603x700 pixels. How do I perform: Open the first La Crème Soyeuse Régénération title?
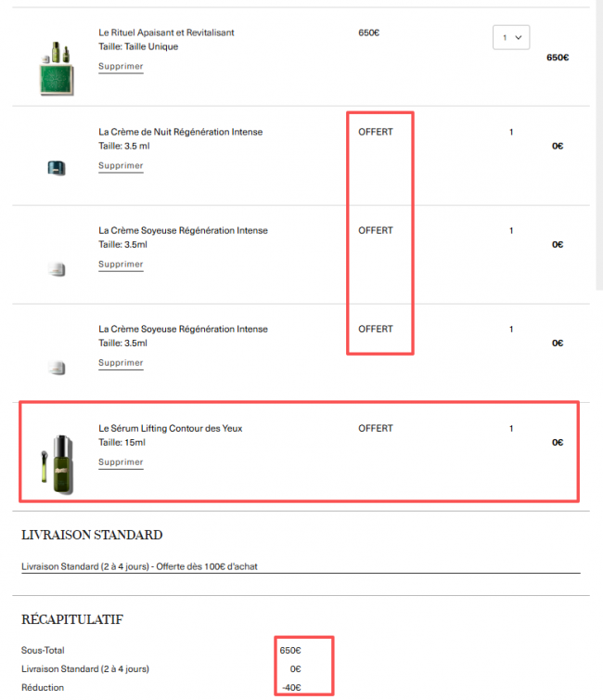(x=183, y=230)
